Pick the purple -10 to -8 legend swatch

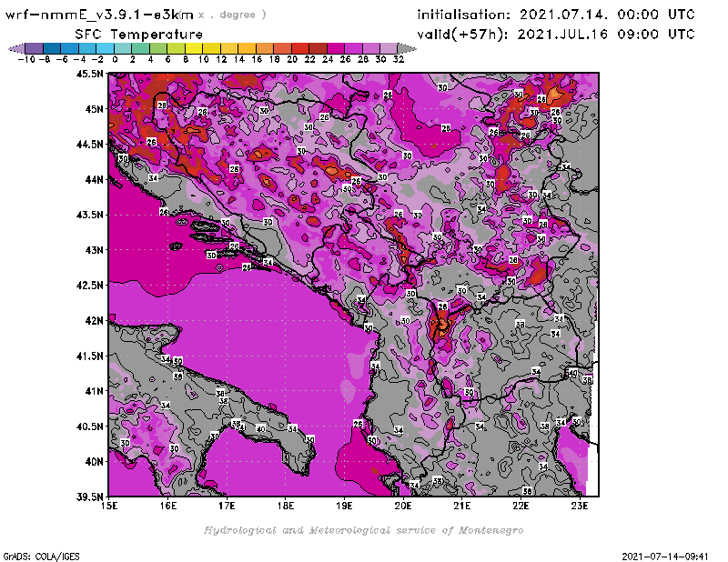(35, 48)
